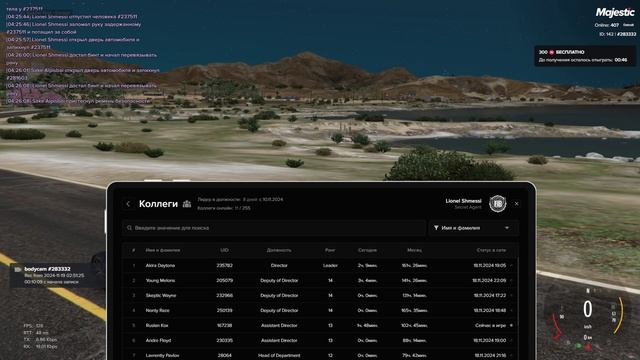
Task: Sort by the Статус в сети column header
Action: click(491, 250)
